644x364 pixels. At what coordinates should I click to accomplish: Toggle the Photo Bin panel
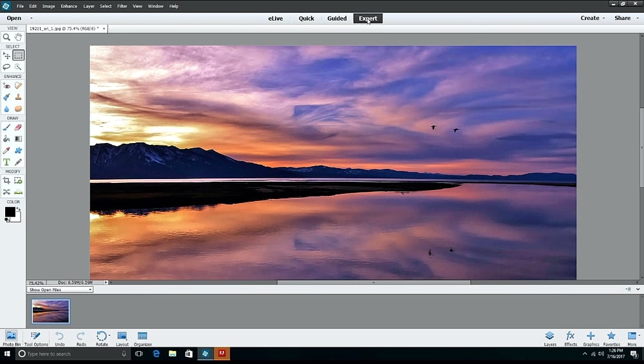point(11,338)
